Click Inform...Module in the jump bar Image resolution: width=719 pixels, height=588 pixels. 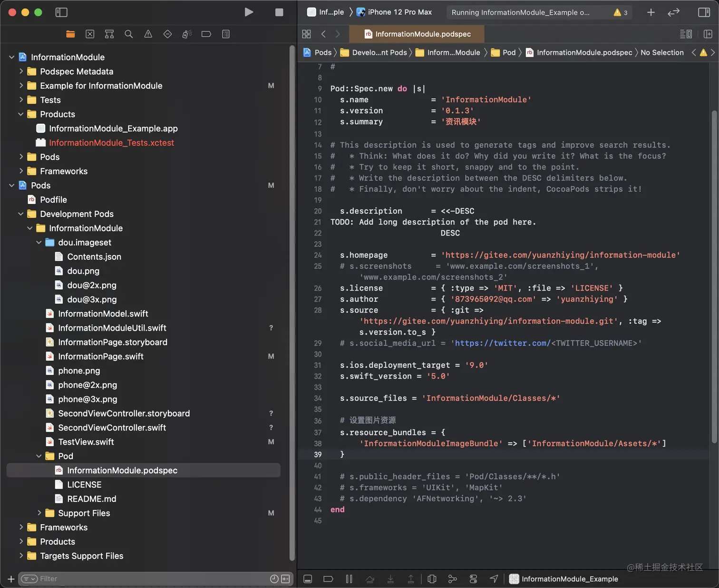[448, 52]
